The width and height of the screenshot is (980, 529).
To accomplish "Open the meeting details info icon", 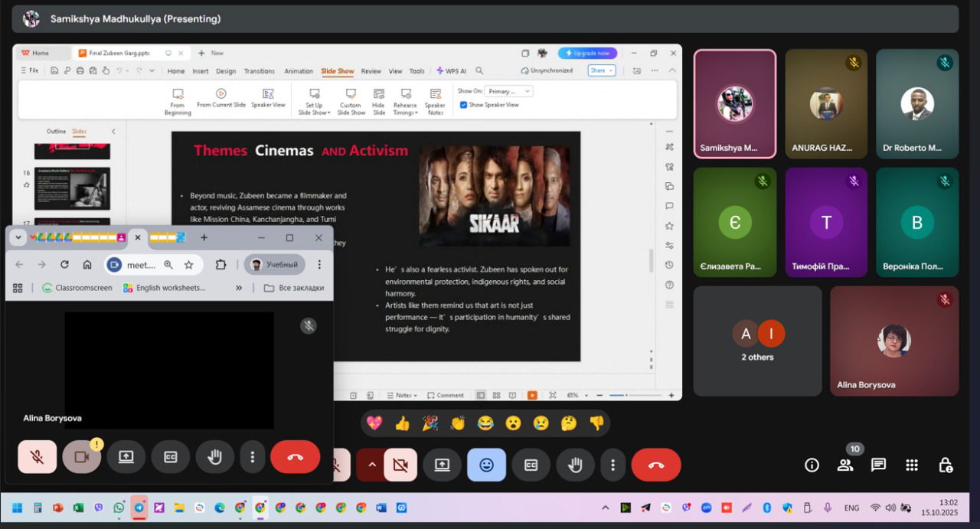I will click(812, 465).
